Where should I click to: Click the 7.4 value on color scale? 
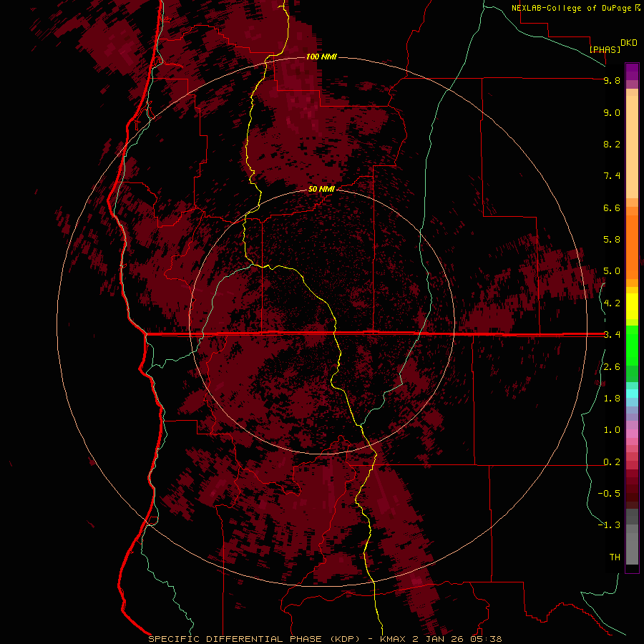[x=612, y=176]
